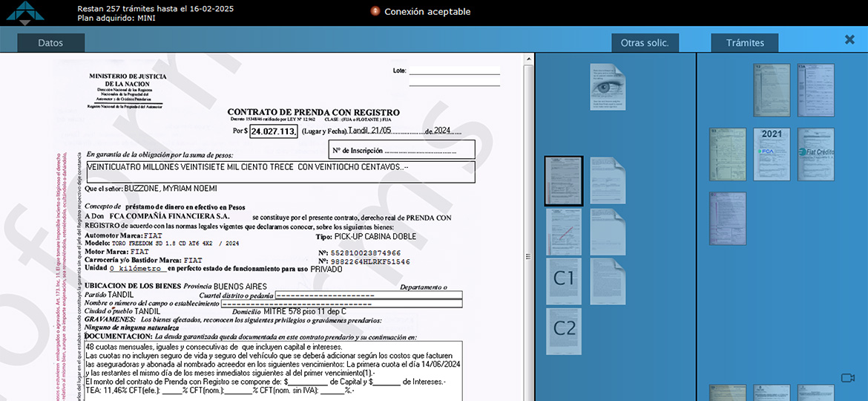Select the purple form thumbnail in Trámites

(x=728, y=218)
